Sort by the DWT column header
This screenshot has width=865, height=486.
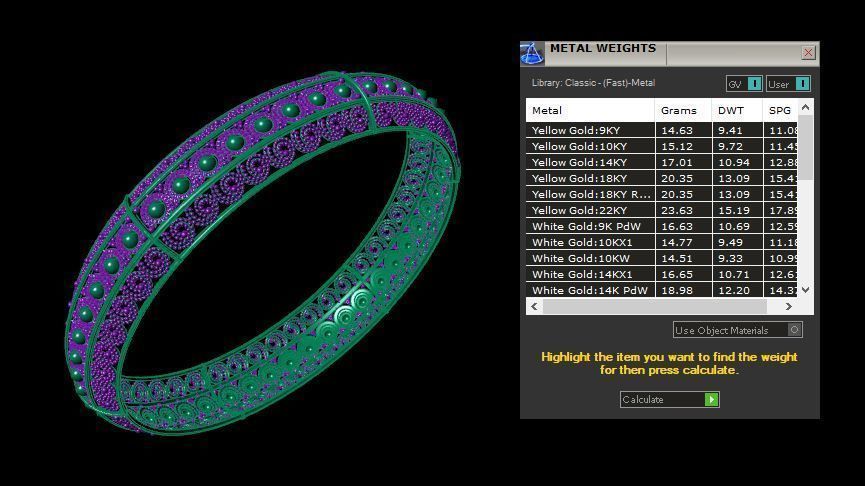(736, 110)
